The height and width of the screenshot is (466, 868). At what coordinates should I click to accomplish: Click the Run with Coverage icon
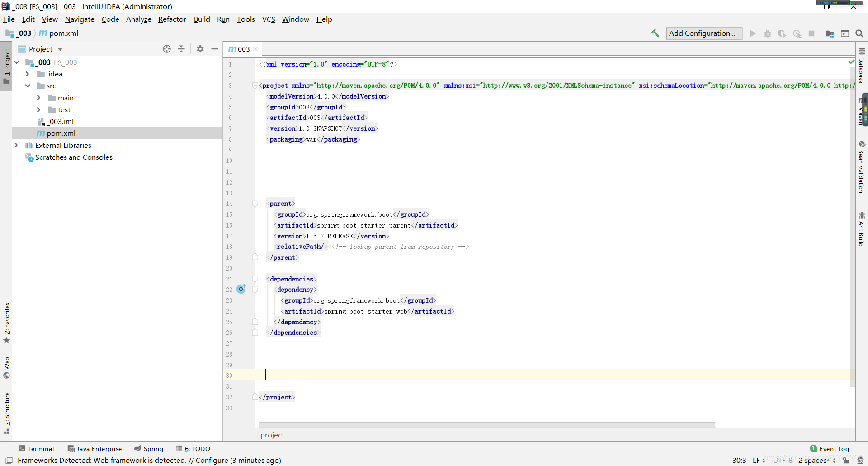(782, 33)
